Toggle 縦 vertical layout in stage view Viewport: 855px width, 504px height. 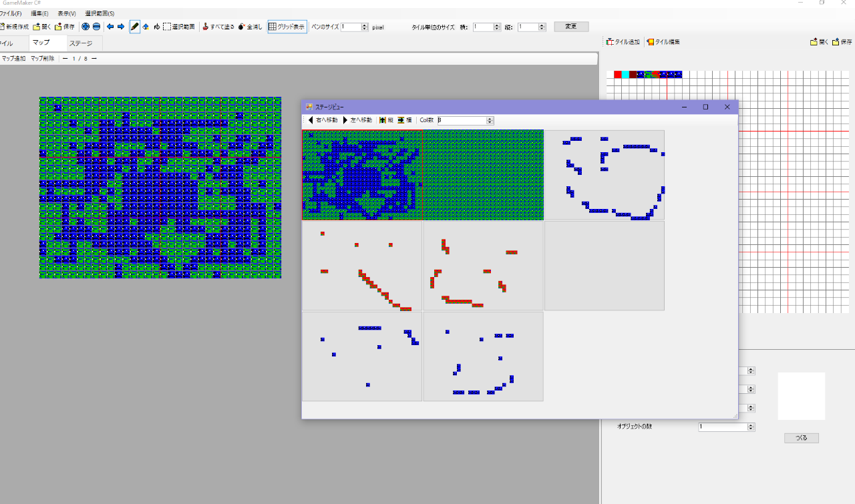point(386,120)
